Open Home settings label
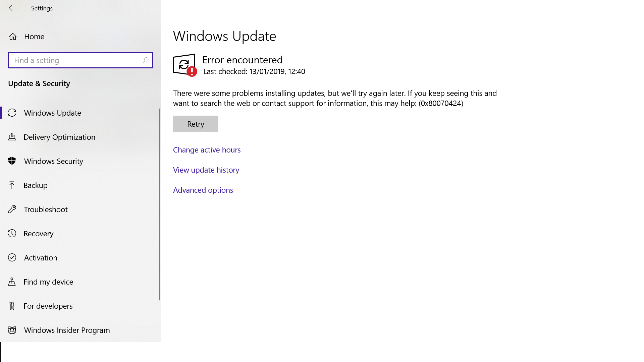This screenshot has height=362, width=644. (34, 37)
